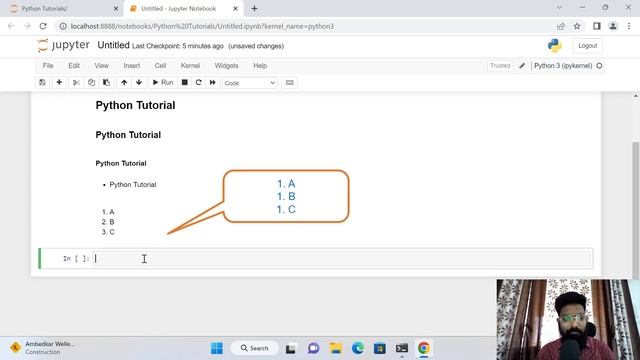Rename the notebook via the Untitled title
Viewport: 640px width, 360px height.
[x=113, y=45]
